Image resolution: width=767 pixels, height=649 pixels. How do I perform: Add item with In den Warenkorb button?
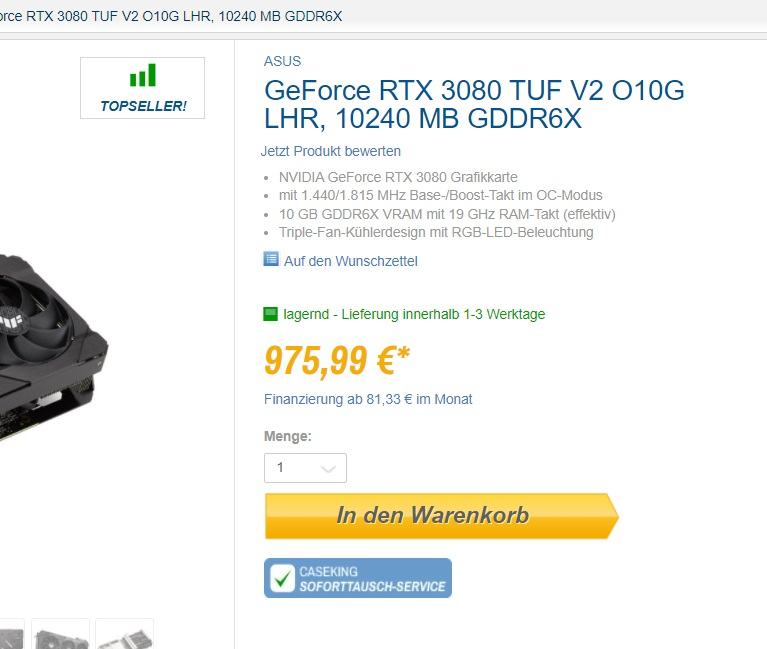(442, 516)
